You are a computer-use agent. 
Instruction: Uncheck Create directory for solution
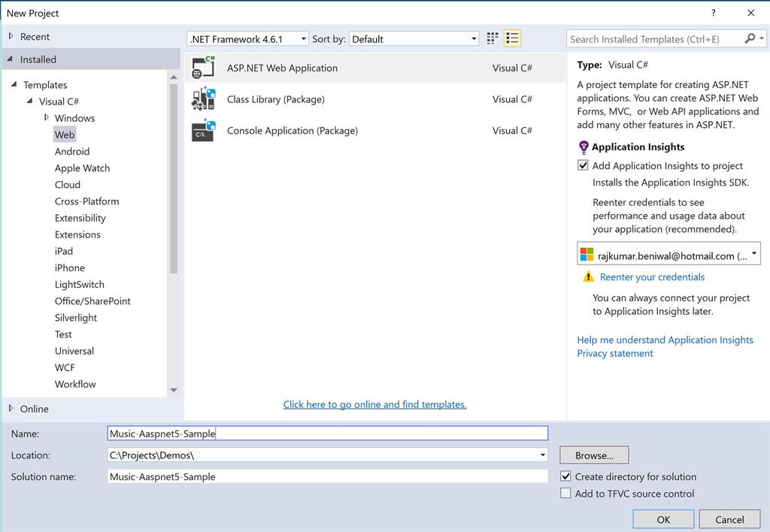(565, 476)
